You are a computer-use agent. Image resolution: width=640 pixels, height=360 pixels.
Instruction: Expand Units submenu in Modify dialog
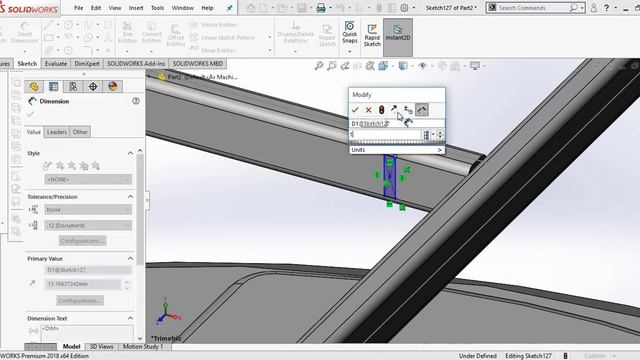[x=397, y=150]
